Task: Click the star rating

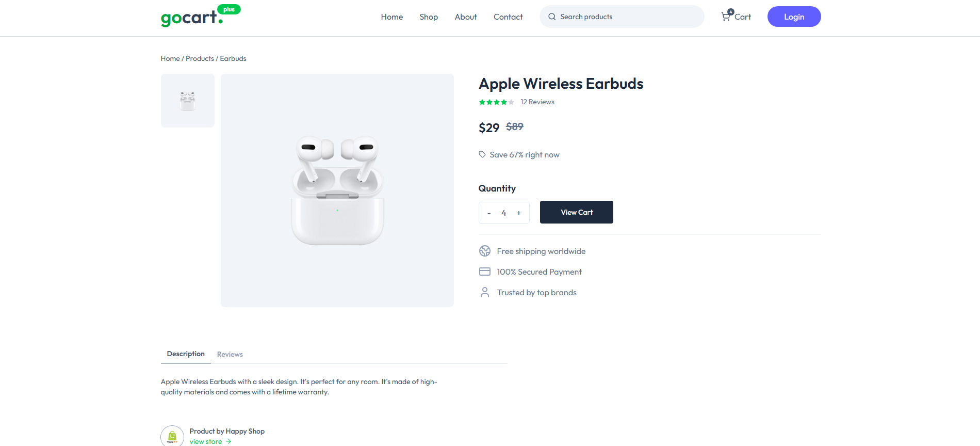Action: tap(496, 102)
